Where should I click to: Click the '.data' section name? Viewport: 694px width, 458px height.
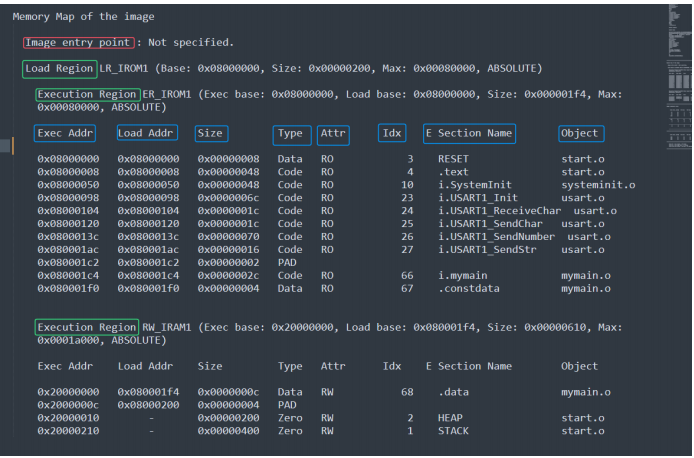tap(453, 392)
